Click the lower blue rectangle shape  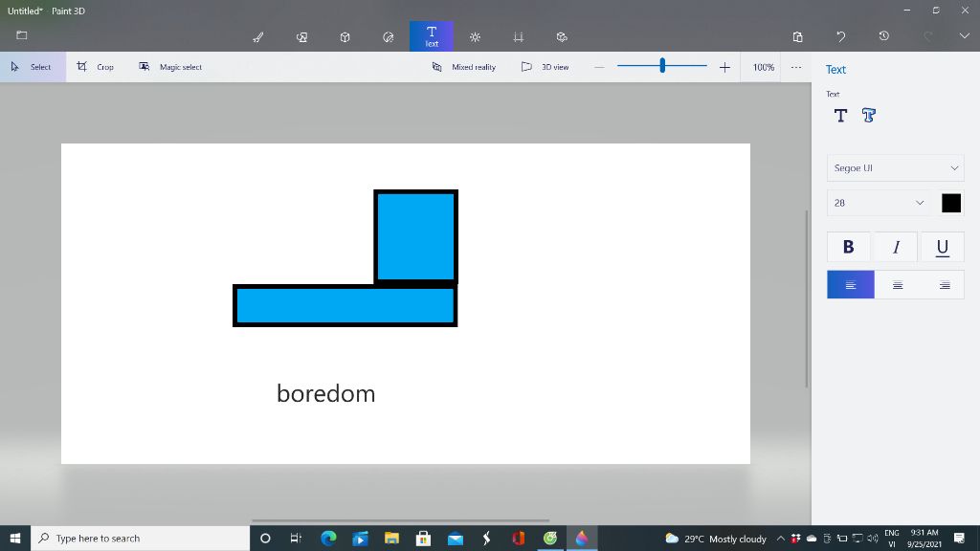(x=345, y=305)
